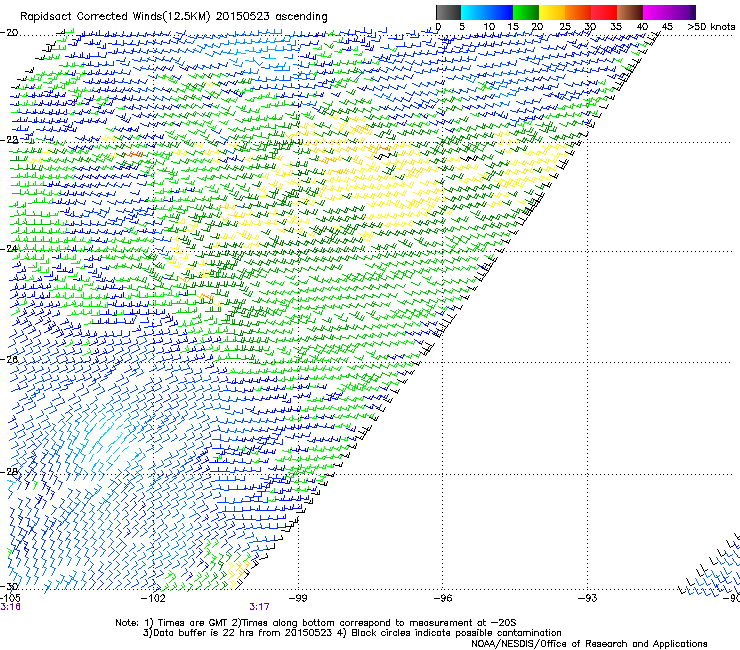The width and height of the screenshot is (740, 650).
Task: Click the 3:17 purple time stamp
Action: (x=260, y=607)
